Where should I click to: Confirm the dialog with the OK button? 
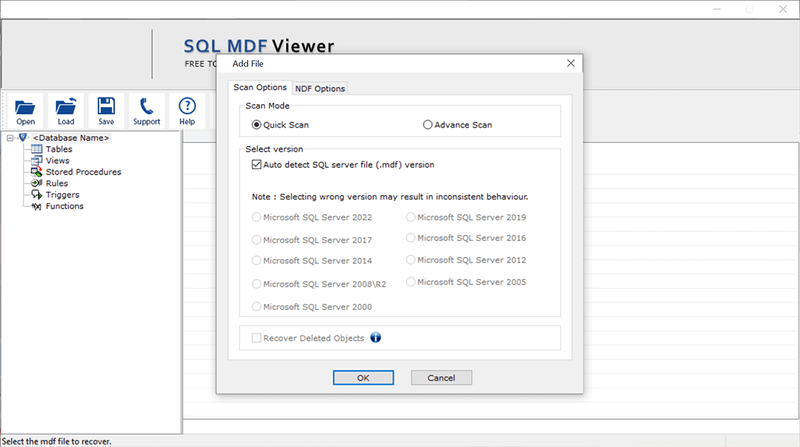point(363,378)
